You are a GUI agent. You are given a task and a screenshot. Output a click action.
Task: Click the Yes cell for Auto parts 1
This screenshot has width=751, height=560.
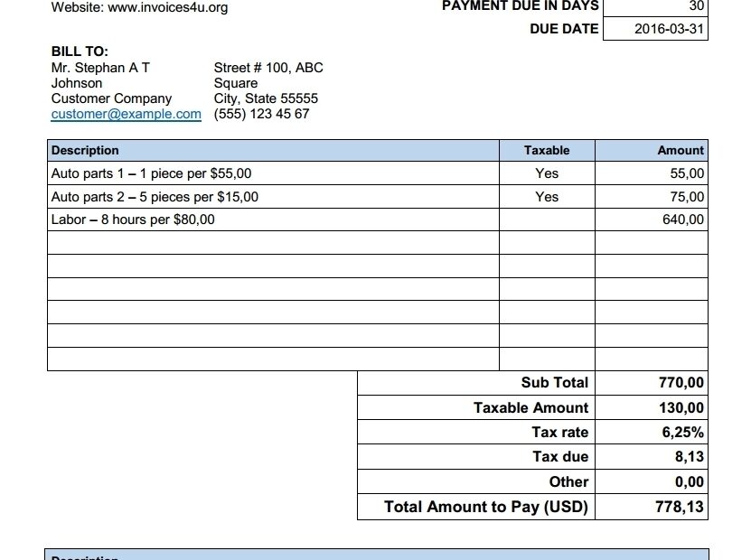tap(547, 173)
